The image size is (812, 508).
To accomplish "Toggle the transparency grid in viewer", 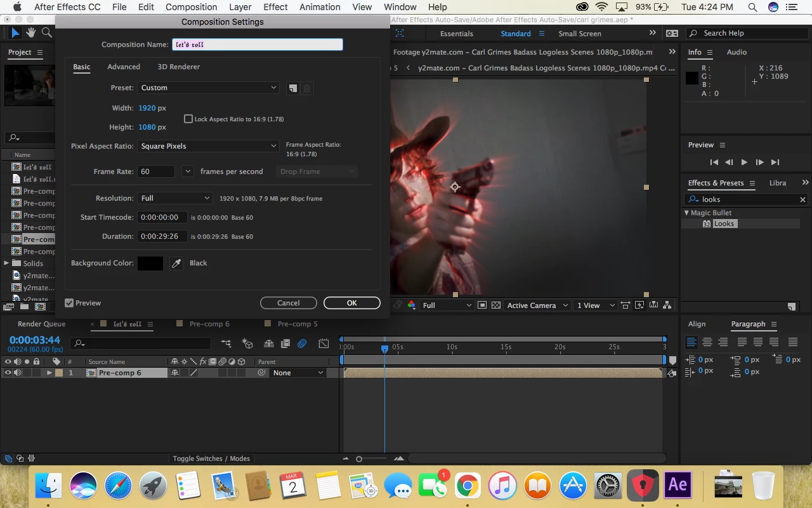I will click(x=496, y=305).
